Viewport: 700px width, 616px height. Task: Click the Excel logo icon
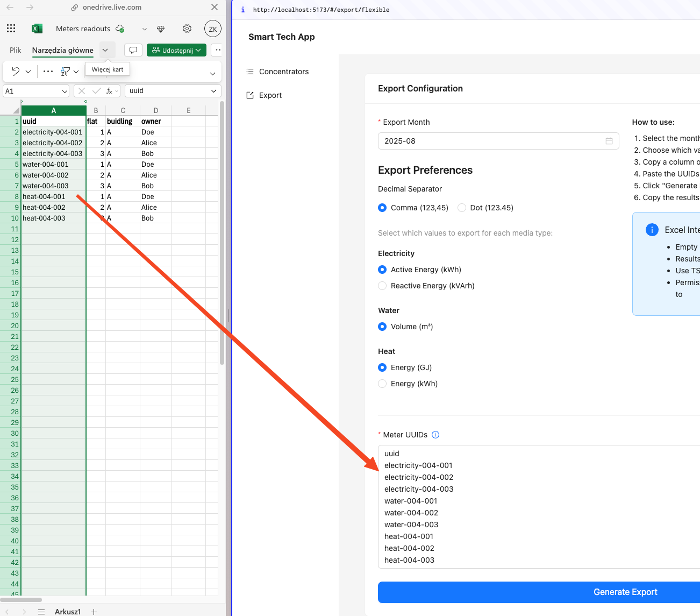click(x=37, y=28)
